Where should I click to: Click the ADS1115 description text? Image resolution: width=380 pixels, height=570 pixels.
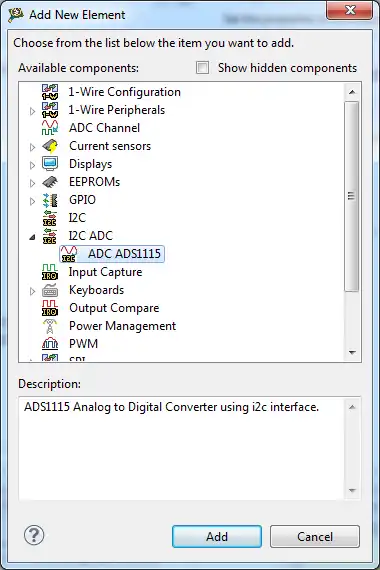point(171,407)
